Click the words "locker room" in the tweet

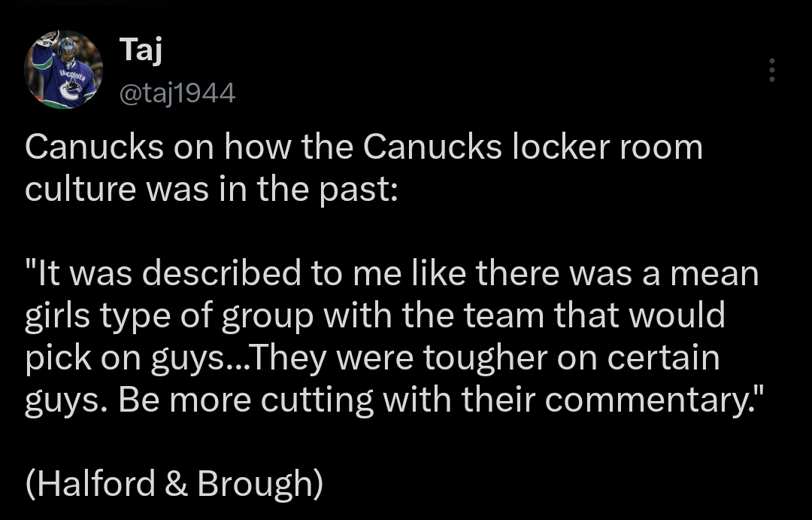pyautogui.click(x=607, y=147)
